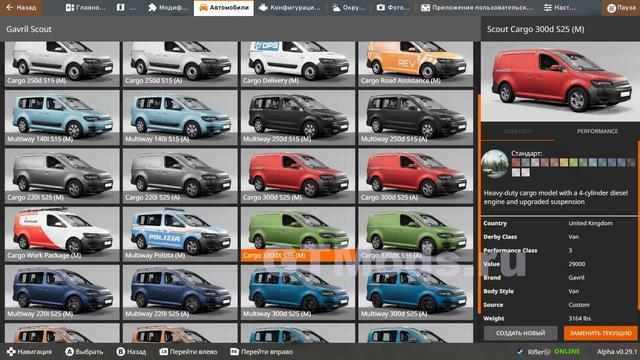Viewport: 640px width, 360px height.
Task: Pick the red standard paint swatch
Action: point(516,162)
